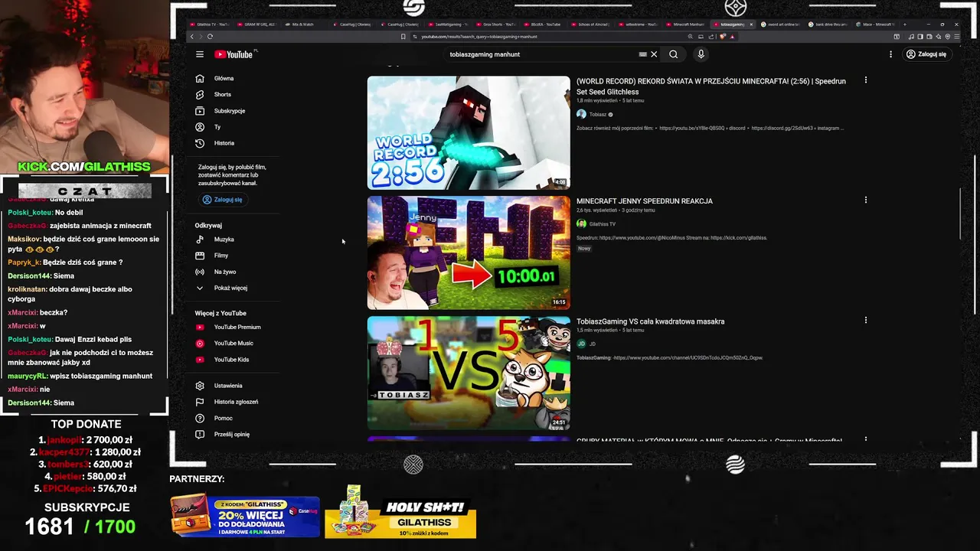Image resolution: width=980 pixels, height=551 pixels.
Task: Click the browser address bar URL
Action: 479,37
